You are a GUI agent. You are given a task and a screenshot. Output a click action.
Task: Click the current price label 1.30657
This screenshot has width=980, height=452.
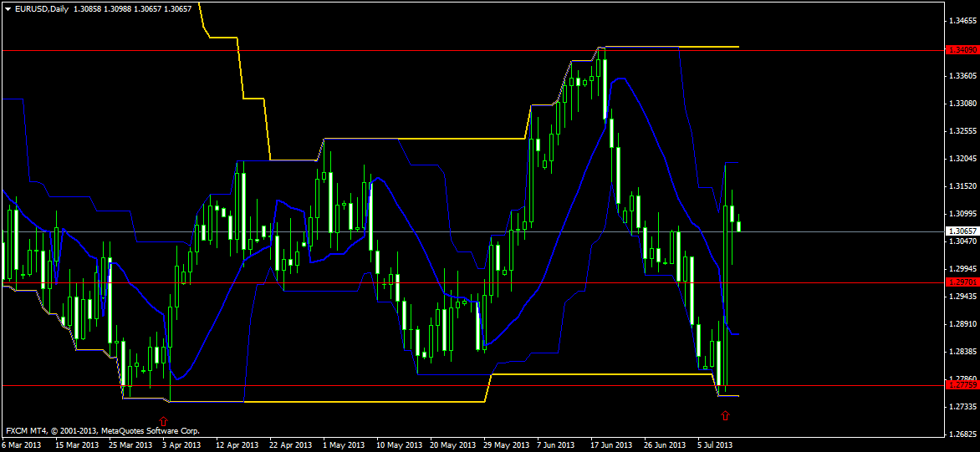pos(962,231)
